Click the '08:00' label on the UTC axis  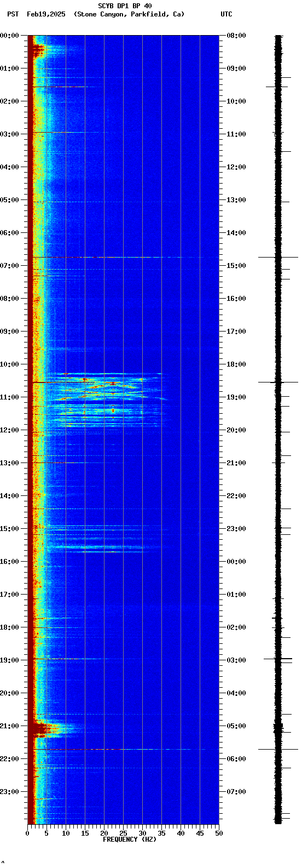click(236, 36)
